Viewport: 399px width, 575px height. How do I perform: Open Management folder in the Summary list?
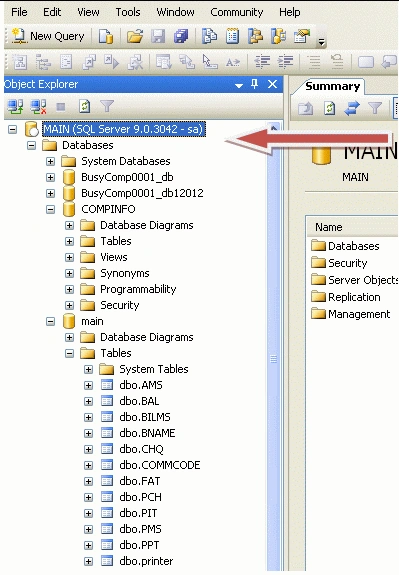point(350,314)
